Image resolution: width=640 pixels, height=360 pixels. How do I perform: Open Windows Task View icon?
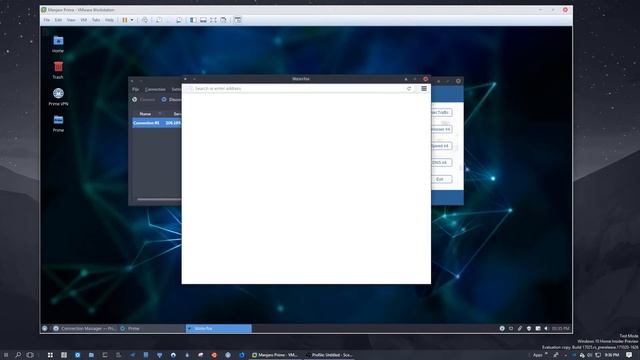pos(30,355)
